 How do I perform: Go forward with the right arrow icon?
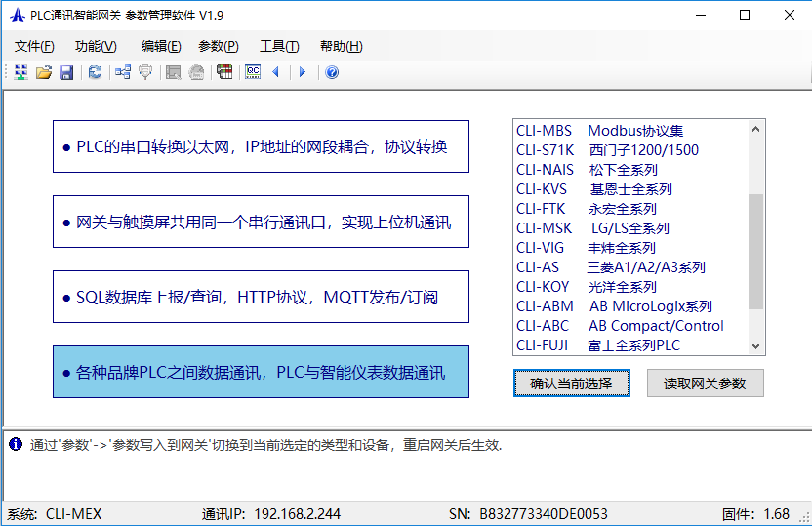click(x=303, y=72)
